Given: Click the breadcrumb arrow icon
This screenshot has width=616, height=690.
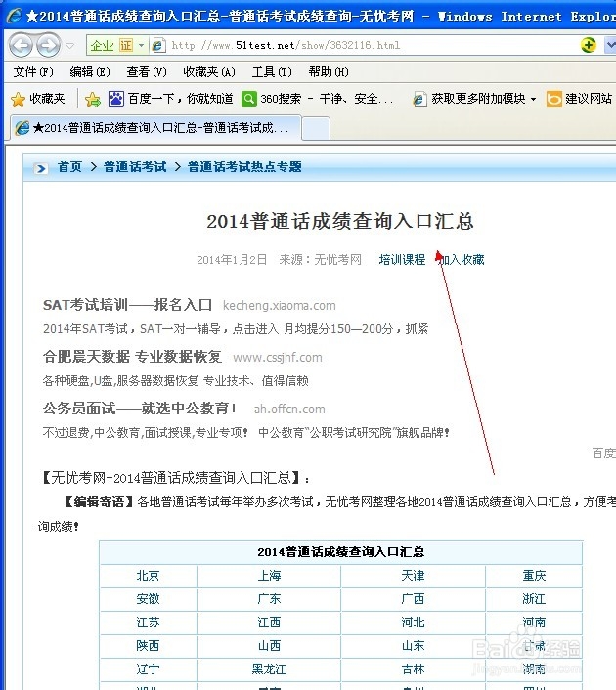Looking at the screenshot, I should (x=41, y=168).
